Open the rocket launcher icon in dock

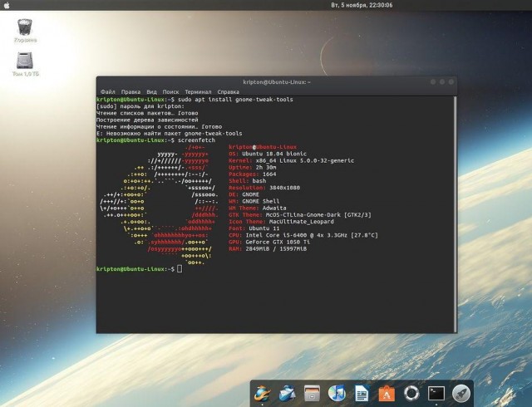pyautogui.click(x=461, y=394)
